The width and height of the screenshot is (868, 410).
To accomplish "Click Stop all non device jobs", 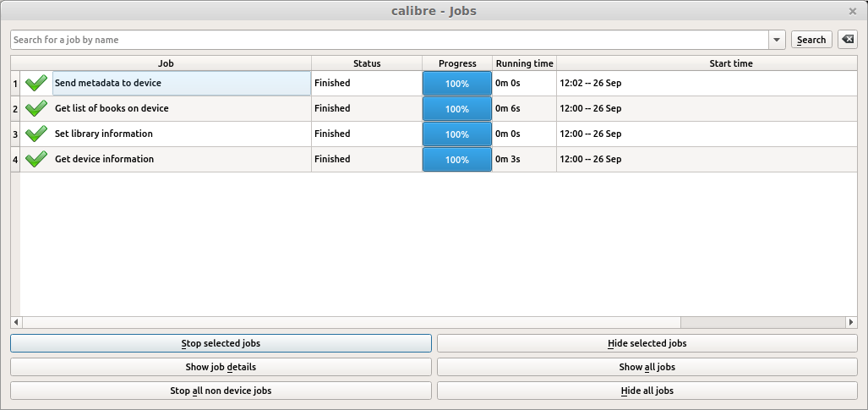I will [x=221, y=391].
